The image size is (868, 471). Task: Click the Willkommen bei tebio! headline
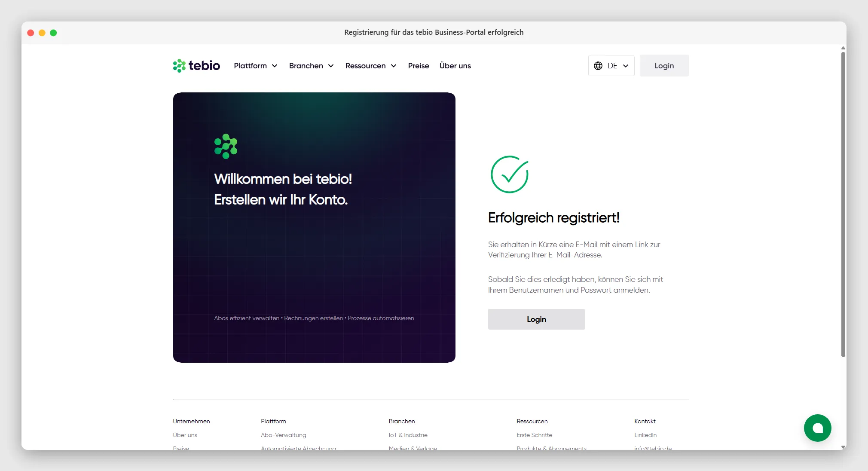(x=283, y=179)
